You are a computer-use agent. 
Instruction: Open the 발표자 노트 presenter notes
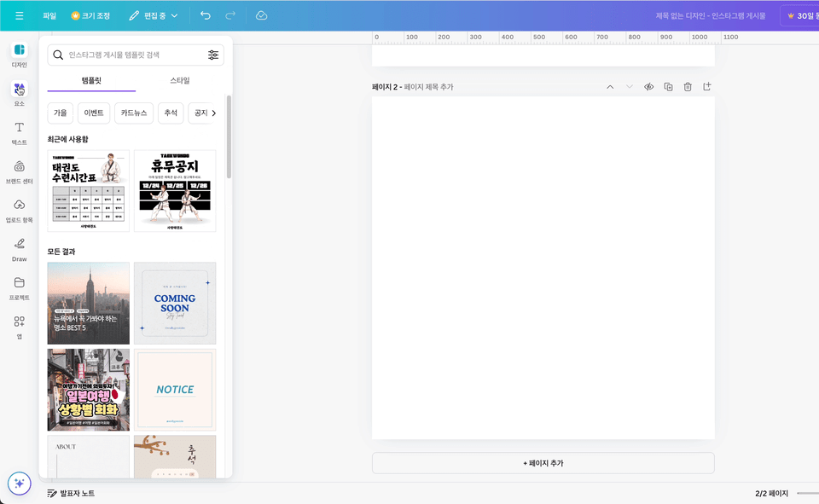[x=71, y=494]
